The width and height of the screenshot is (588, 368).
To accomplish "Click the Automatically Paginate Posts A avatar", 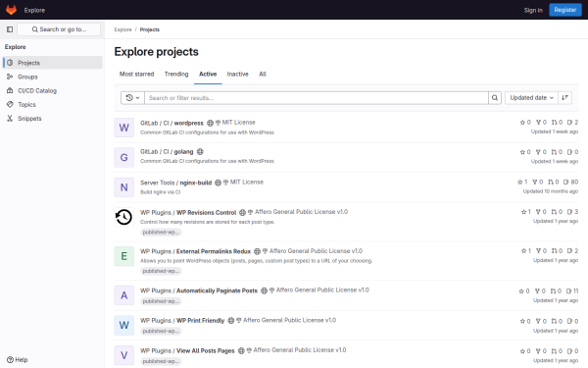I will click(124, 295).
